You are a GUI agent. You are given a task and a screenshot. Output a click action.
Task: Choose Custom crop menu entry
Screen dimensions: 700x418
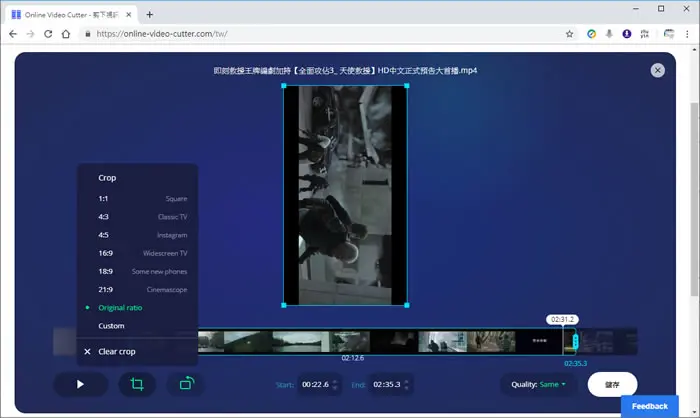point(138,326)
